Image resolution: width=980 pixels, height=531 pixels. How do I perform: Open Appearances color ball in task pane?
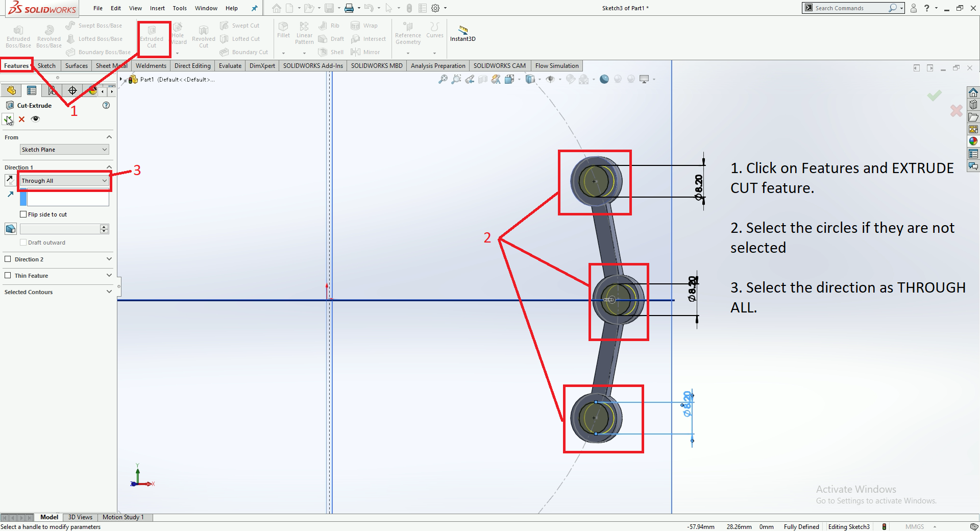(x=973, y=141)
